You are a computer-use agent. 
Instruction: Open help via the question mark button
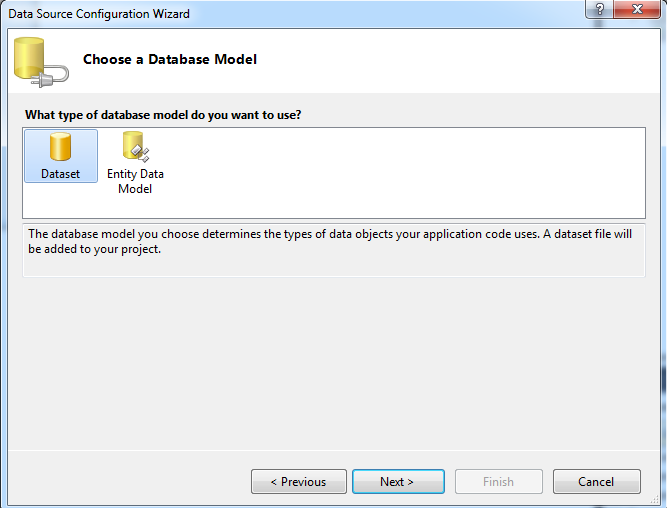pos(599,9)
